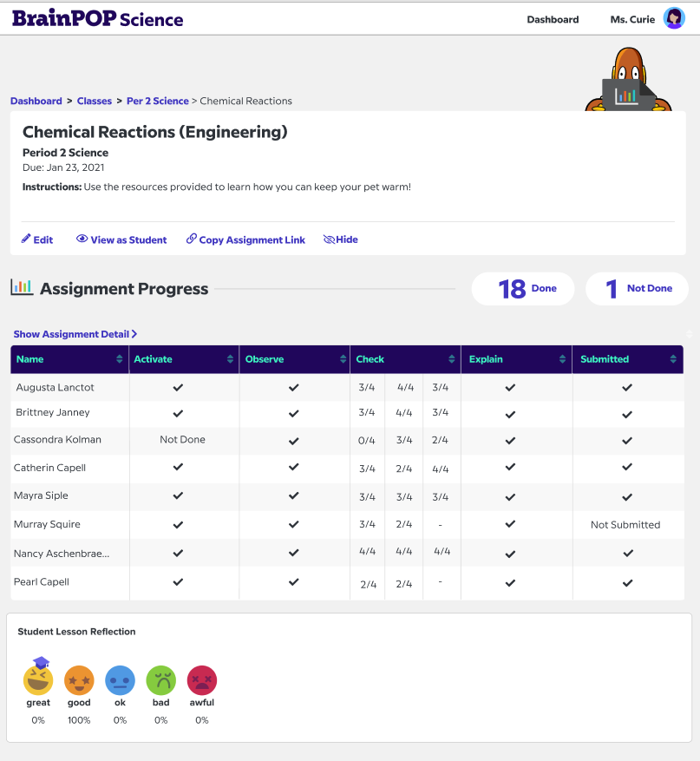Select the awful reflection emoji
This screenshot has height=761, width=700.
click(202, 680)
